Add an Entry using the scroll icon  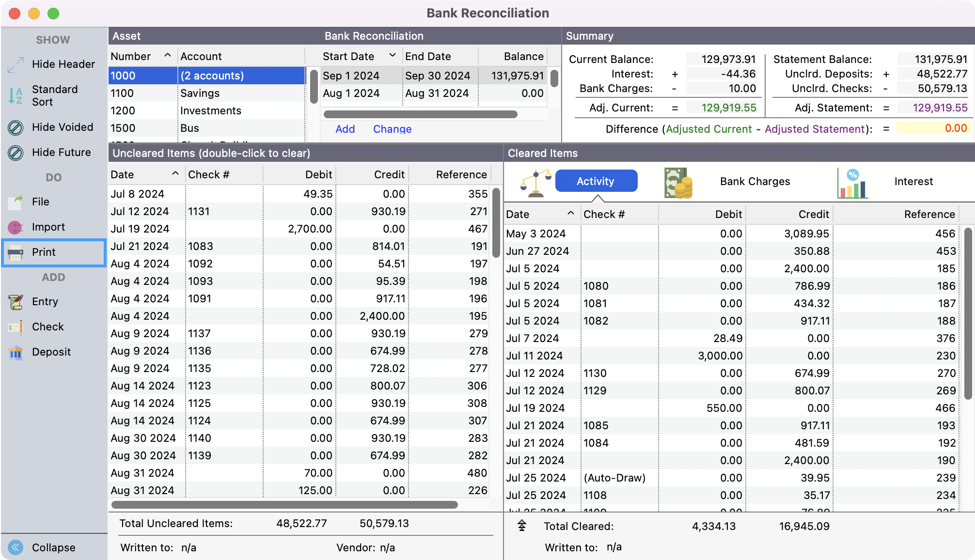pyautogui.click(x=16, y=302)
